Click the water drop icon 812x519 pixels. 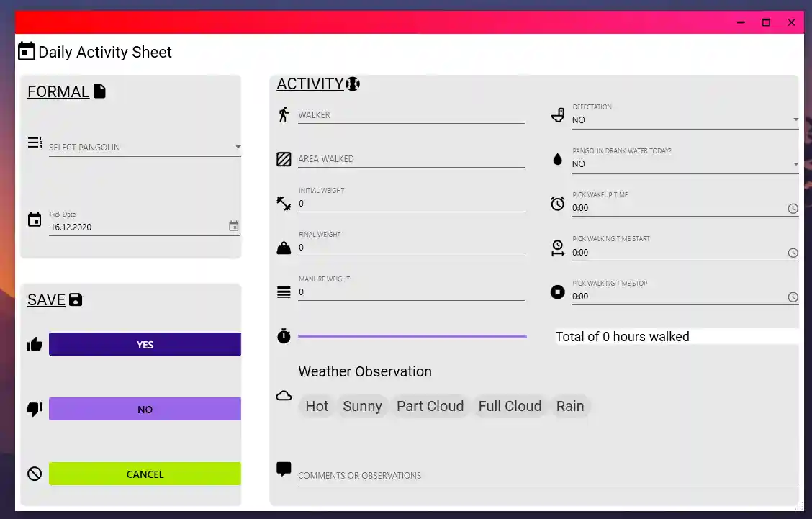(558, 159)
